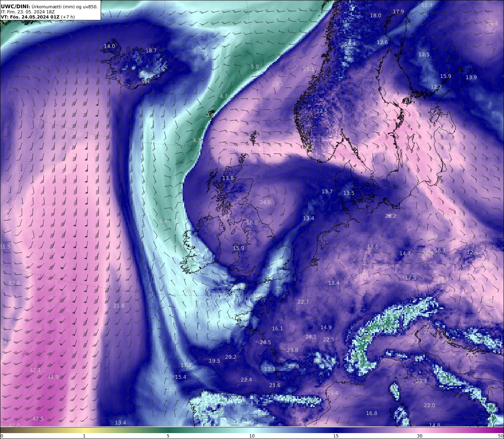The height and width of the screenshot is (439, 504).
Task: Click the 42.5 value near the bottom left
Action: pos(38,419)
